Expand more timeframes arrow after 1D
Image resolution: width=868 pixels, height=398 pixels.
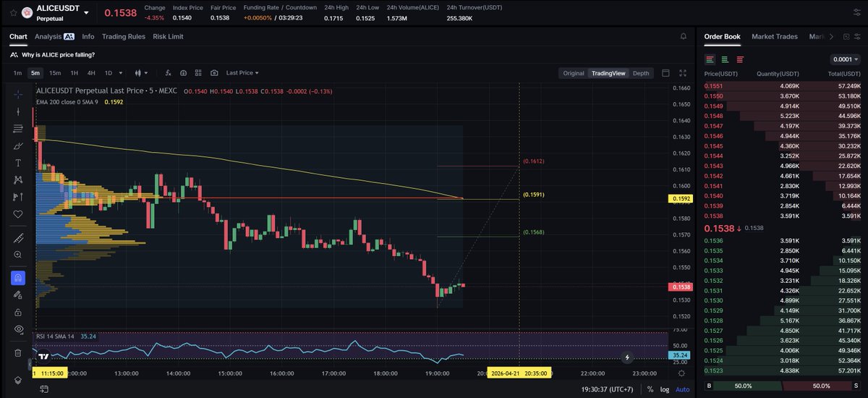(120, 73)
